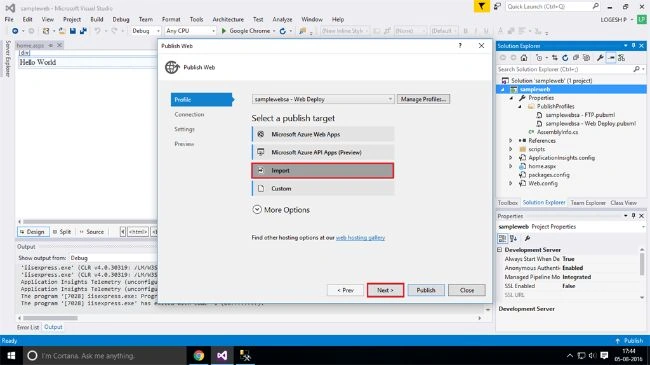This screenshot has width=650, height=365.
Task: Click the Solution Explorer Home icon
Action: (524, 58)
